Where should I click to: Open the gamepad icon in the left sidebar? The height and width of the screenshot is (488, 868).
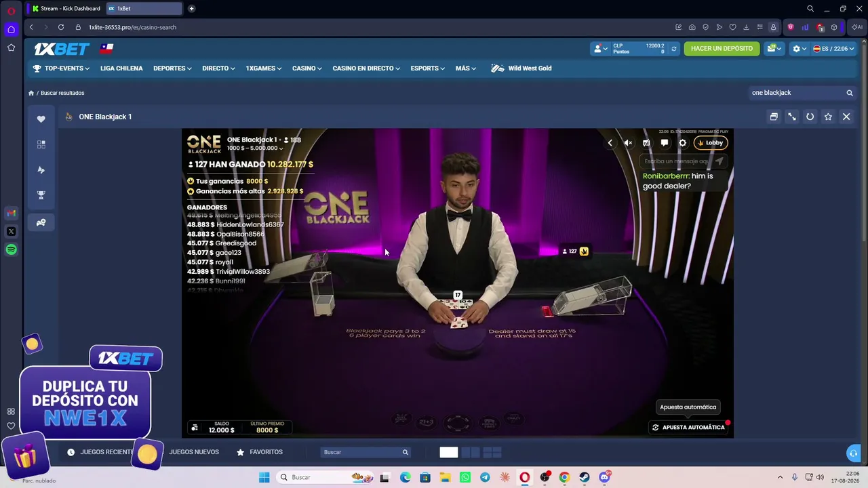[x=41, y=222]
